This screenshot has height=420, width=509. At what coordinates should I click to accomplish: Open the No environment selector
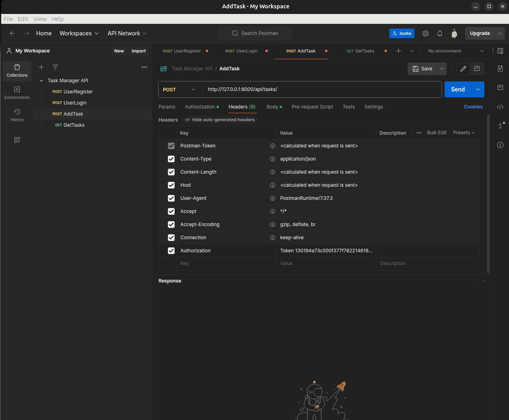click(x=456, y=51)
